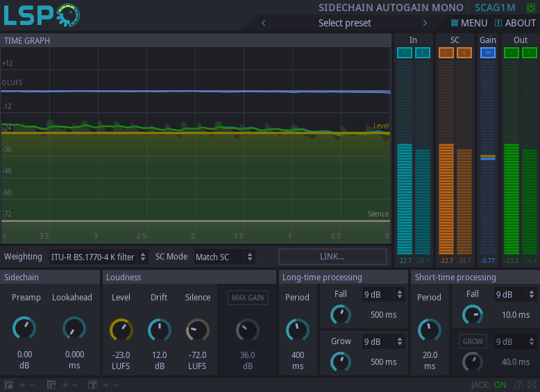540x392 pixels.
Task: Open the Select preset list
Action: pyautogui.click(x=345, y=23)
